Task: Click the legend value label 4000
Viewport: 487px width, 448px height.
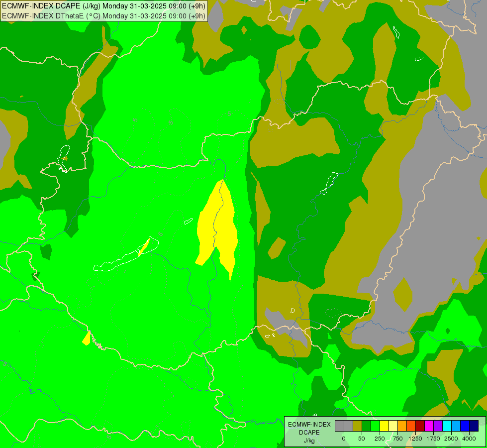Action: [469, 439]
